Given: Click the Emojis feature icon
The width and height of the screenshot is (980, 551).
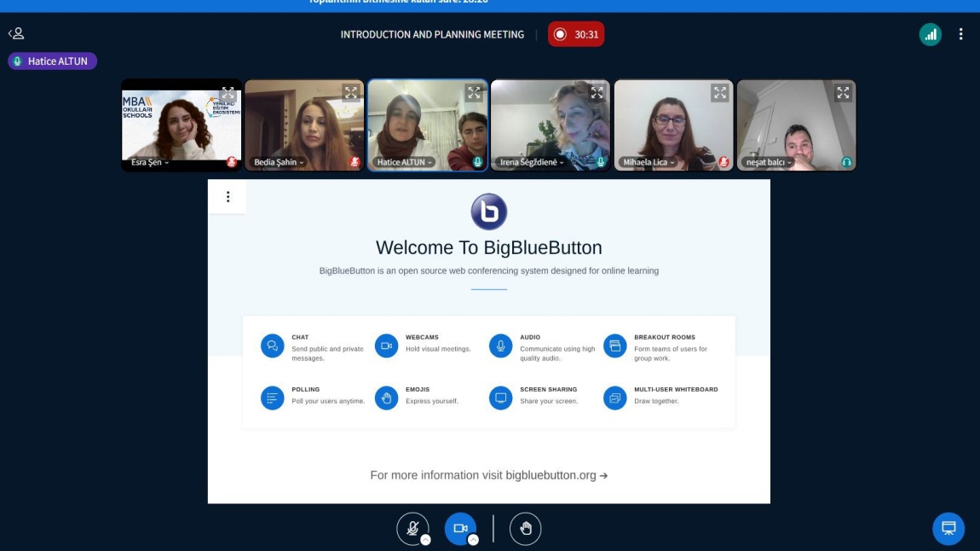Looking at the screenshot, I should coord(386,397).
